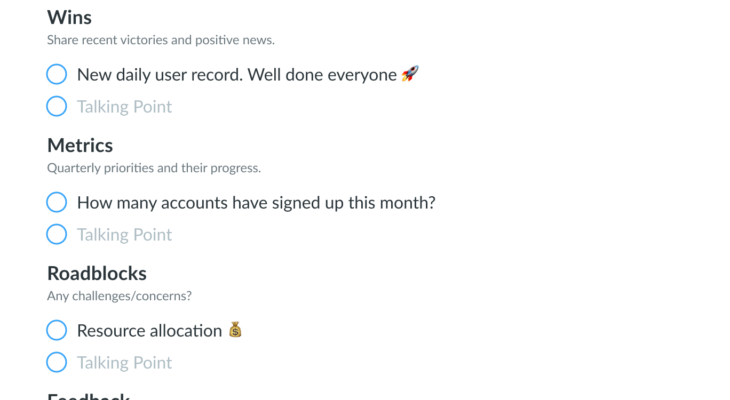Image resolution: width=730 pixels, height=400 pixels.
Task: Check off the New daily user record item
Action: point(57,74)
